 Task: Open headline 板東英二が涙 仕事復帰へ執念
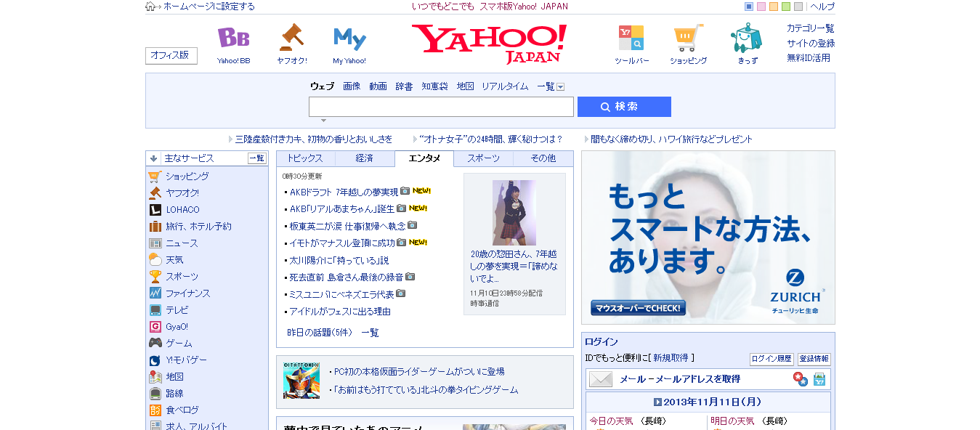[x=347, y=226]
